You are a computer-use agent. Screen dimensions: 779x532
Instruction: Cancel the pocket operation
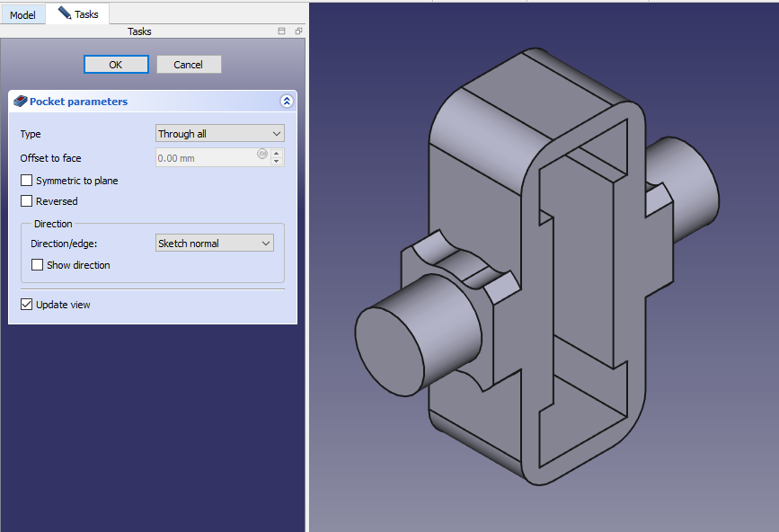[189, 65]
